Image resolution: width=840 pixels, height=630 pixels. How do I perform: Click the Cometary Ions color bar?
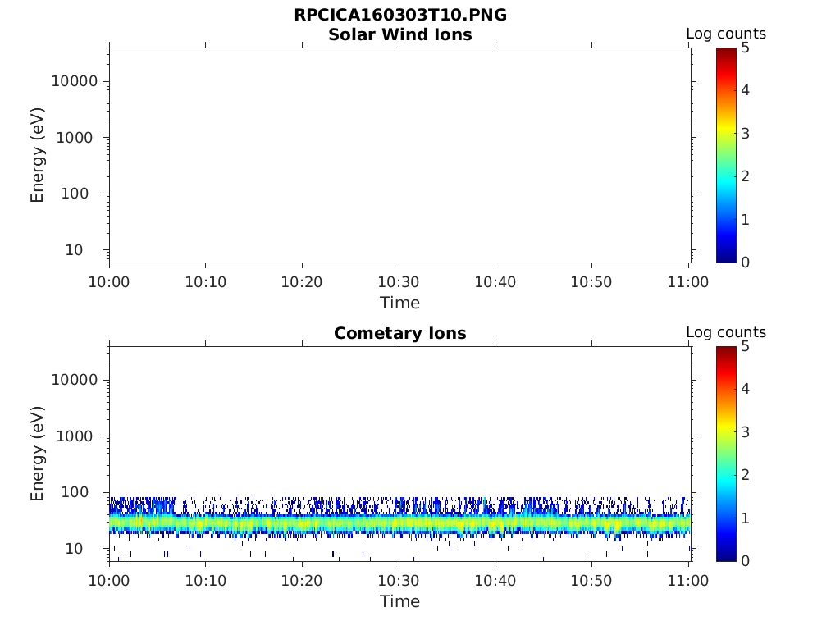[x=727, y=454]
